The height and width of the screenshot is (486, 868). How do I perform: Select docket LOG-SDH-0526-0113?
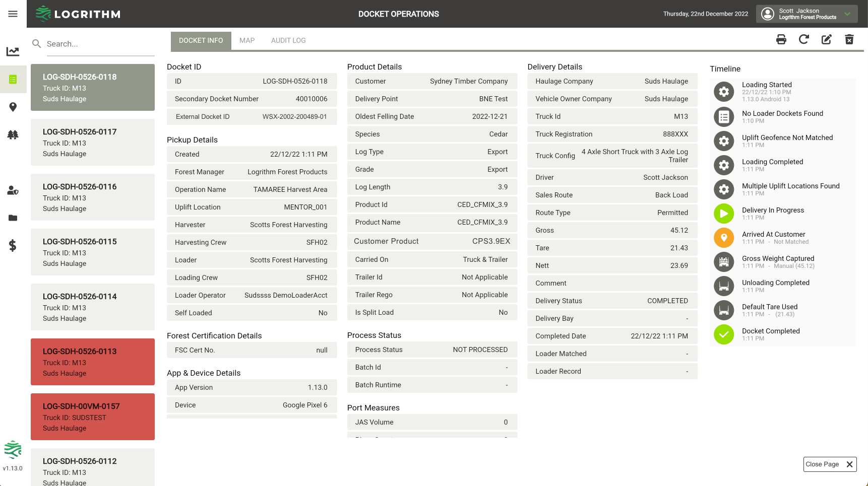93,362
